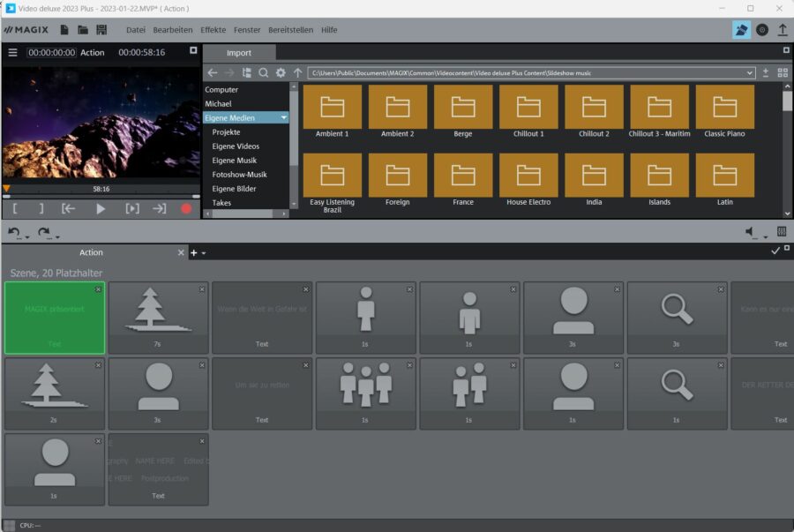Open the Chillout 1 folder
Viewport: 794px width, 532px height.
click(528, 104)
